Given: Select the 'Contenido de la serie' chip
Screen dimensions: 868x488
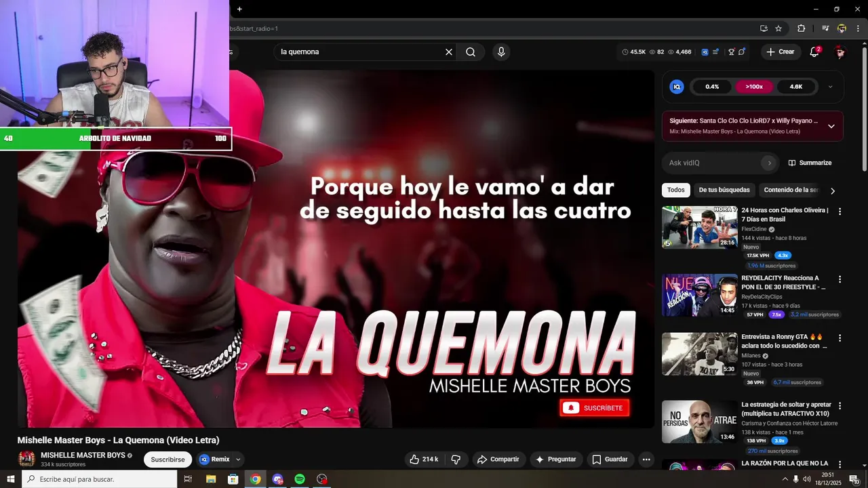Looking at the screenshot, I should click(x=791, y=190).
